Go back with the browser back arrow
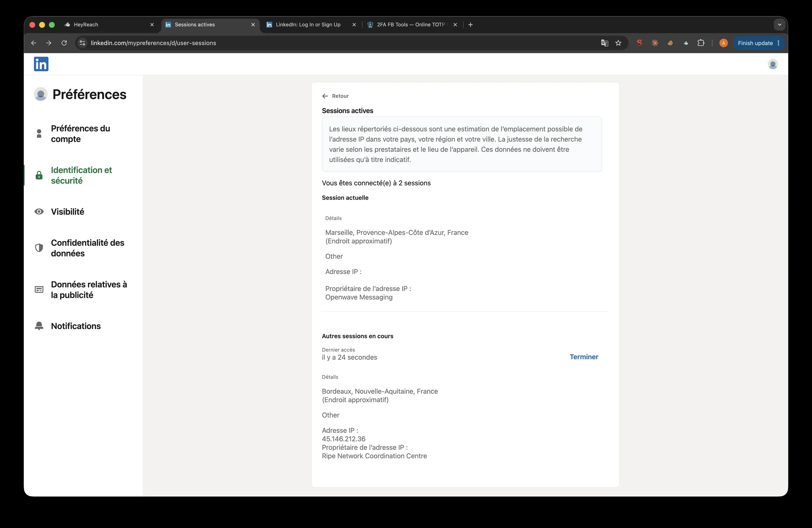The width and height of the screenshot is (812, 528). (x=34, y=43)
